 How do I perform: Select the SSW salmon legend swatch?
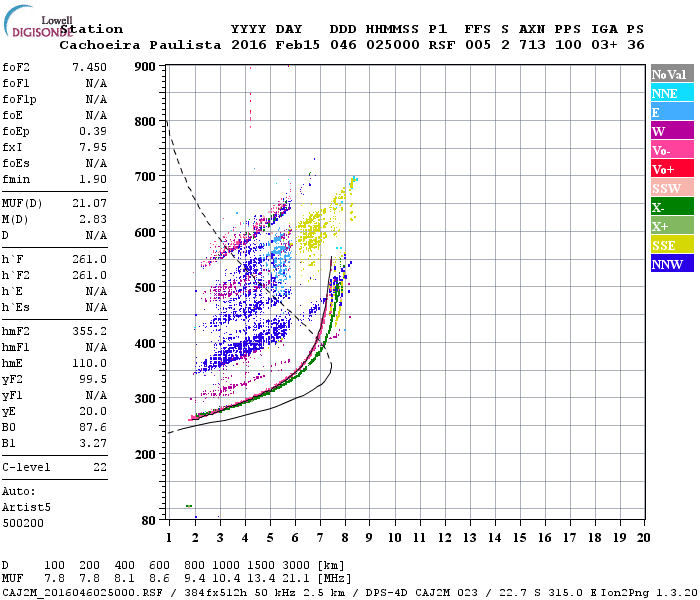tap(672, 188)
